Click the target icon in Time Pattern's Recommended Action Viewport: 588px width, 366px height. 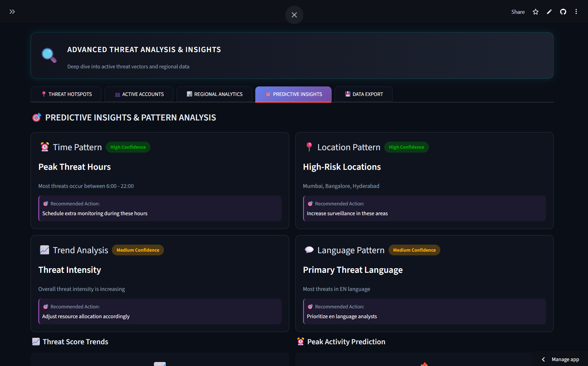point(46,204)
